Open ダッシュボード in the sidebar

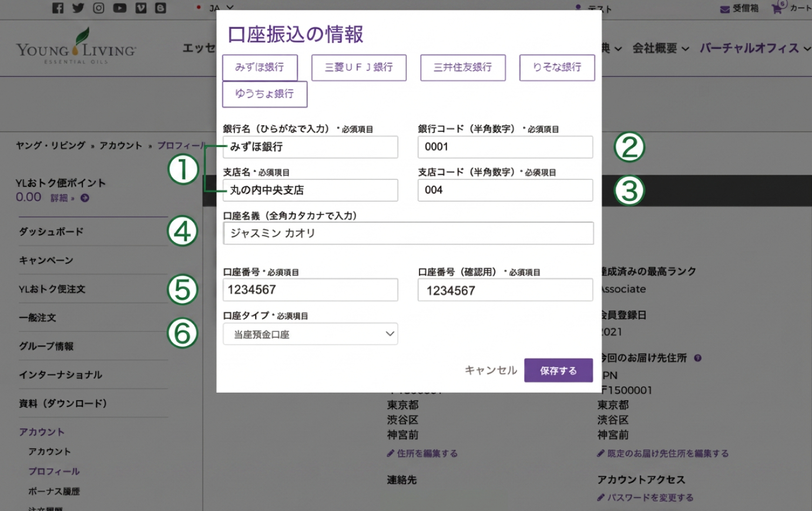[51, 231]
